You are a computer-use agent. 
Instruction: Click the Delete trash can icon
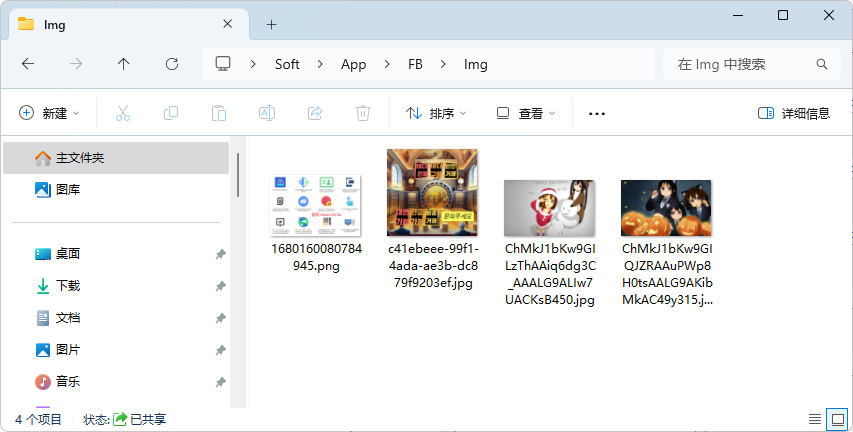pos(363,113)
